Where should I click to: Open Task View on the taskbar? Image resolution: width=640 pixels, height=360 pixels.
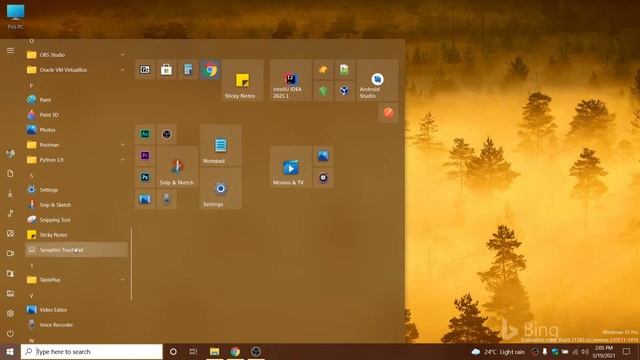(x=193, y=351)
